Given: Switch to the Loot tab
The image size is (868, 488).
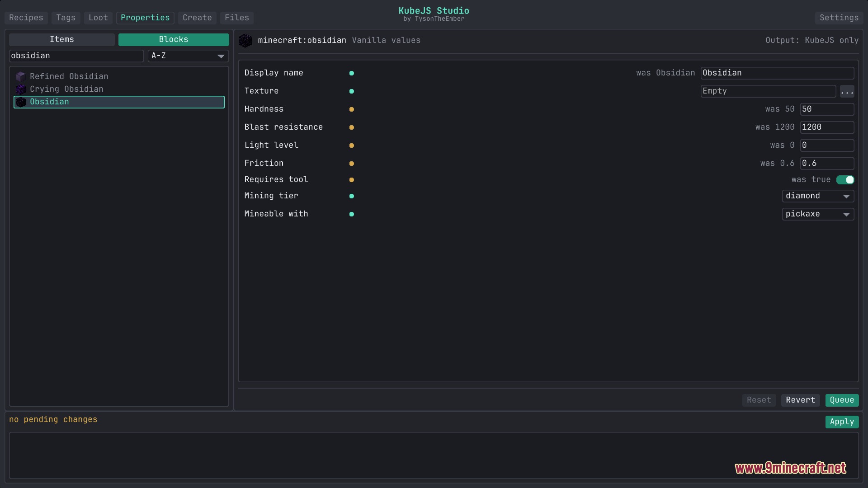Looking at the screenshot, I should [x=98, y=18].
